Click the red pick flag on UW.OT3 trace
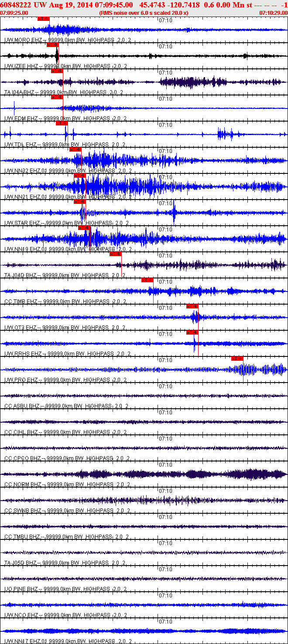The height and width of the screenshot is (644, 288). click(192, 306)
